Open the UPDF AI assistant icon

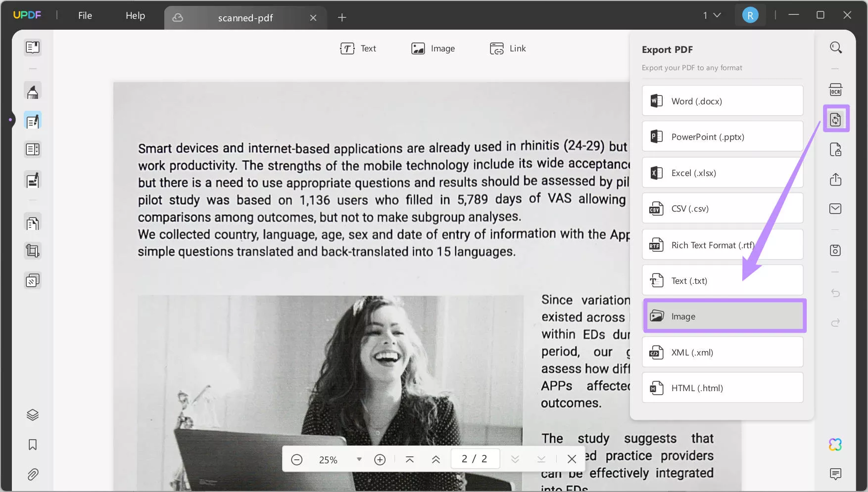(x=836, y=445)
